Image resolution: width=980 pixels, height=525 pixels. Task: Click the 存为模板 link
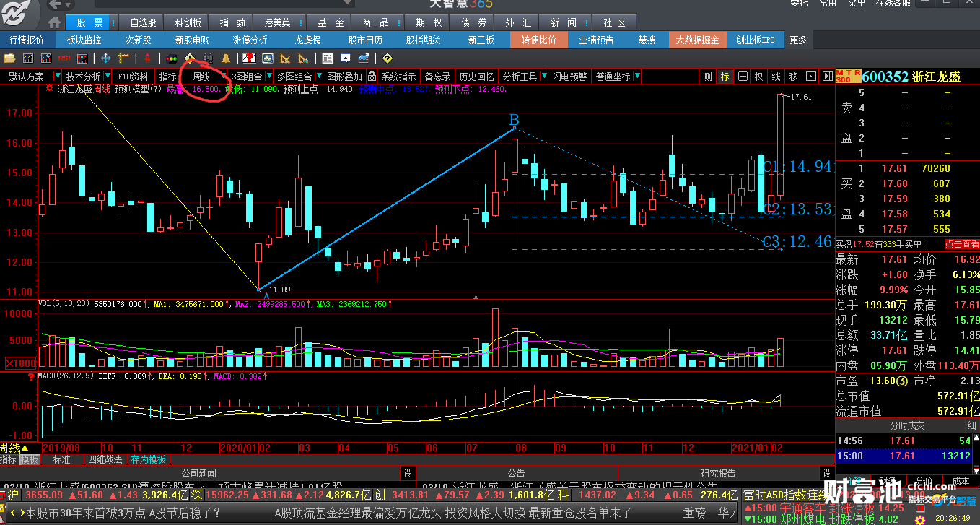(148, 459)
